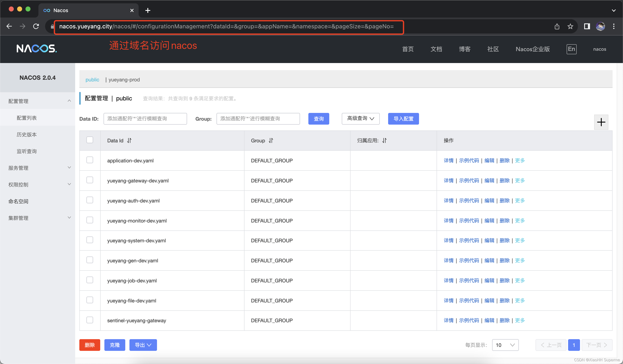Open 社区 in the top navigation
Screen dimensions: 623x364
pyautogui.click(x=493, y=49)
